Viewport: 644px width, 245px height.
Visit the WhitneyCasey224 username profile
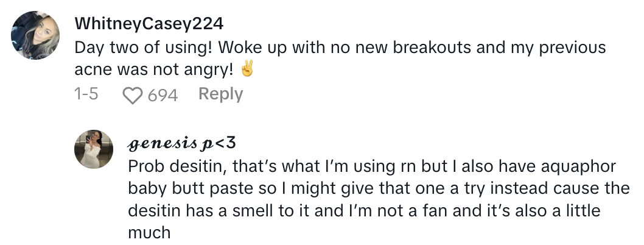click(x=149, y=24)
